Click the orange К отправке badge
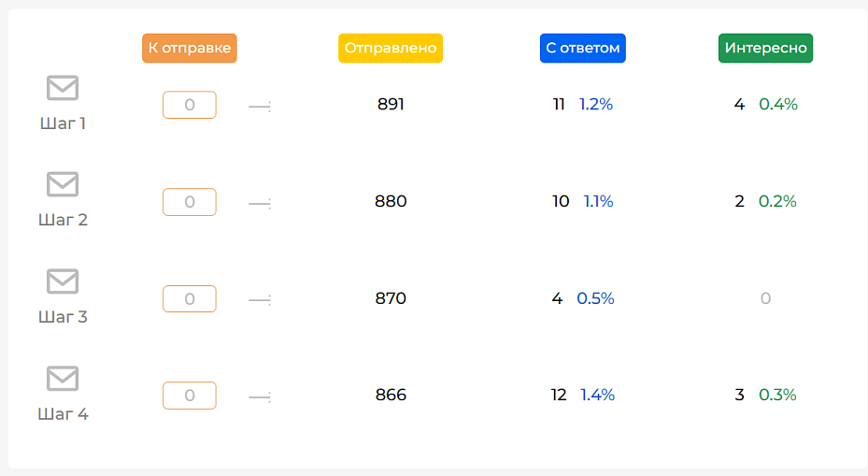Viewport: 868px width, 476px height. click(x=190, y=49)
